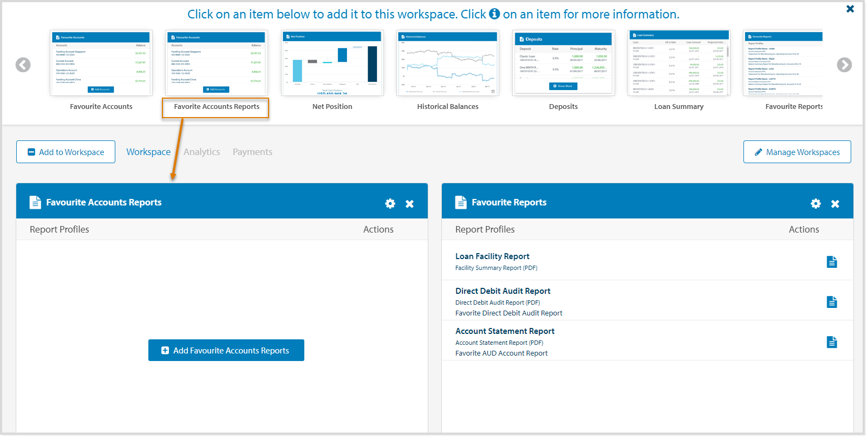Close the widget picker panel
The height and width of the screenshot is (438, 868).
[850, 9]
